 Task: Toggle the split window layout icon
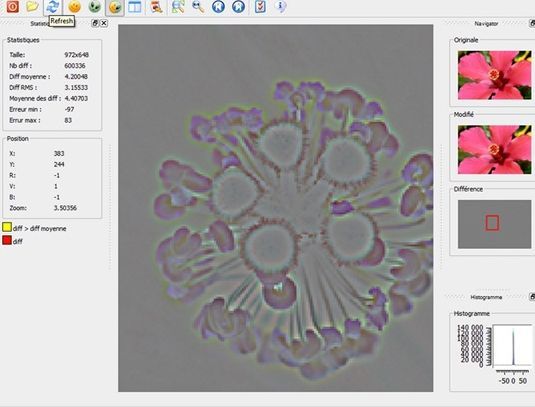click(x=135, y=7)
